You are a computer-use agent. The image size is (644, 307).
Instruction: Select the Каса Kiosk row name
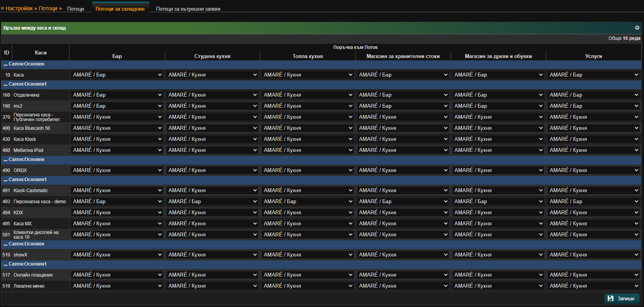pyautogui.click(x=24, y=139)
